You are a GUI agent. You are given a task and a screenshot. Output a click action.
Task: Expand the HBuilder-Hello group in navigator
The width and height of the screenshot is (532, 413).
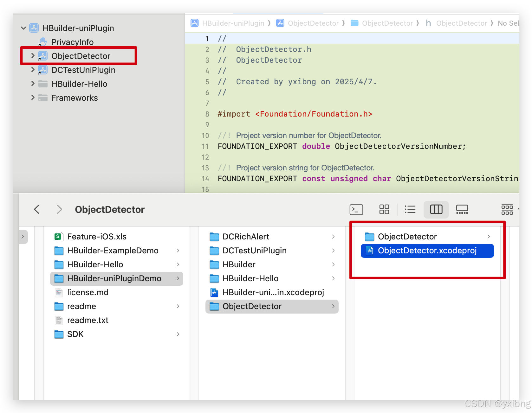33,84
